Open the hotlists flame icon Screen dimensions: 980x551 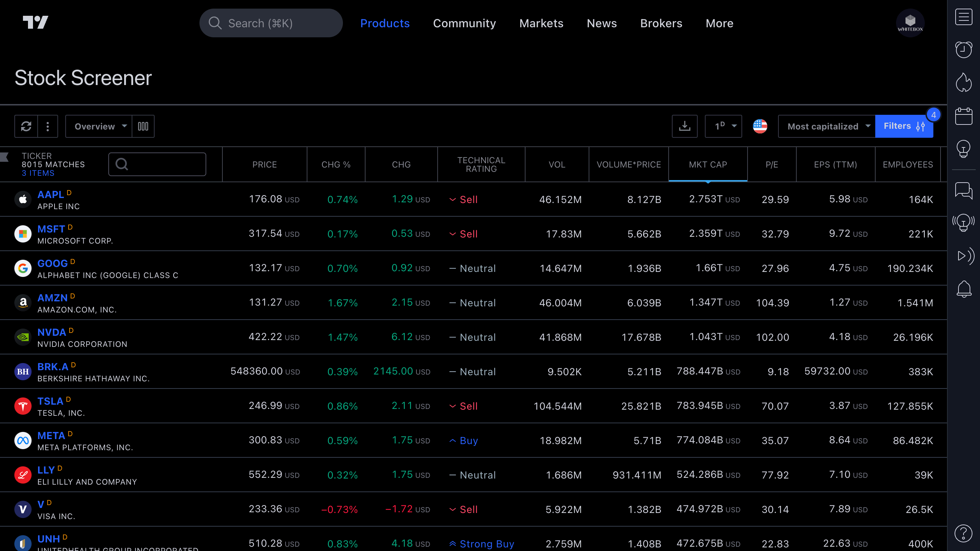click(963, 83)
